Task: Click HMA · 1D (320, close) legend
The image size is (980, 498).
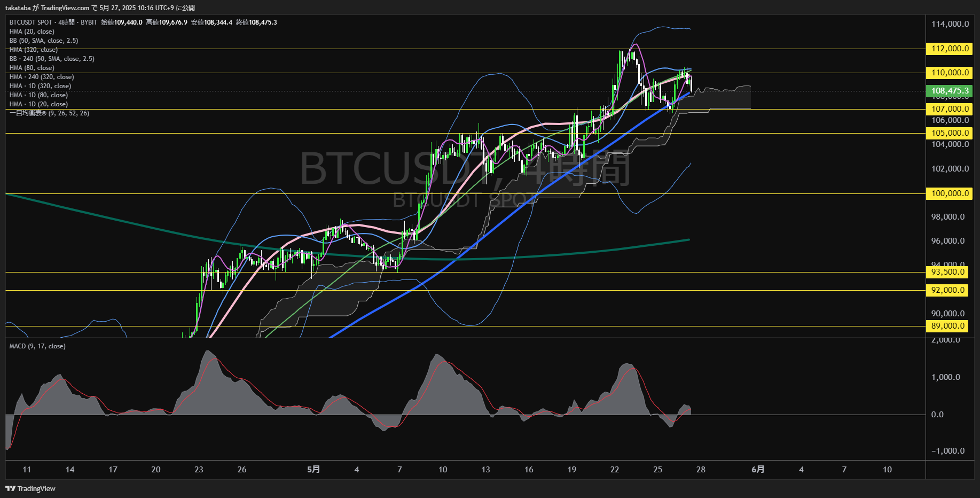Action: click(x=41, y=86)
